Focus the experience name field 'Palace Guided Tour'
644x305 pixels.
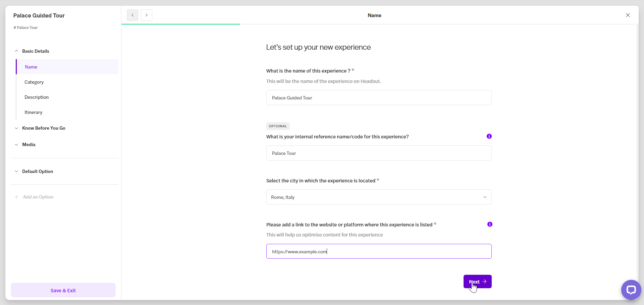tap(379, 98)
